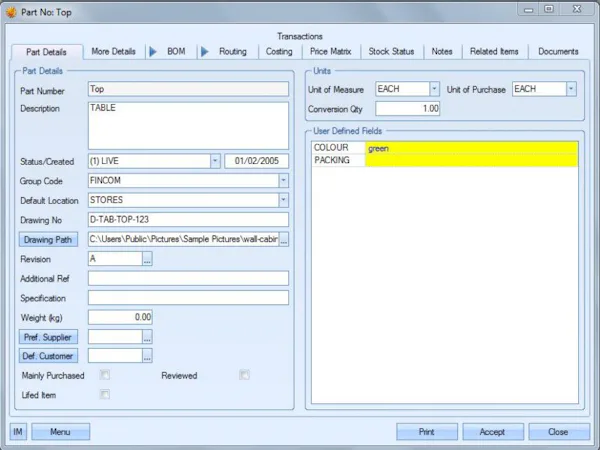Screen dimensions: 600x450
Task: Click the Part Number field Top
Action: click(x=188, y=89)
